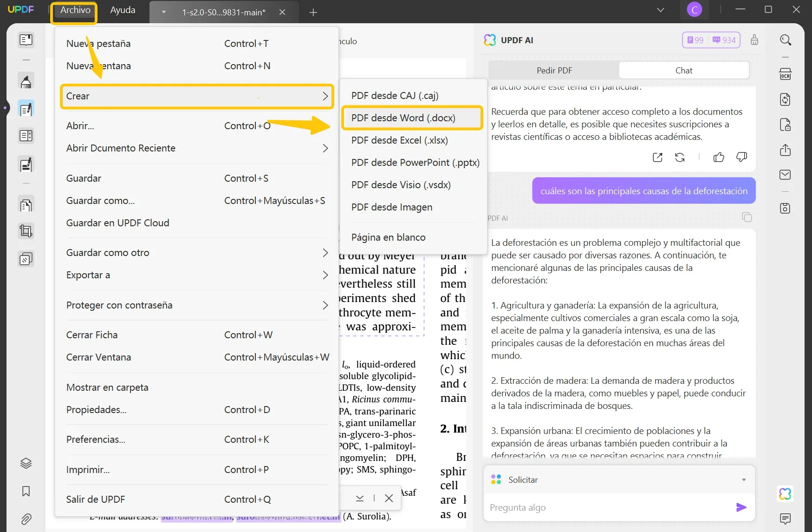The height and width of the screenshot is (532, 812).
Task: Click the thumbs up icon
Action: click(719, 158)
